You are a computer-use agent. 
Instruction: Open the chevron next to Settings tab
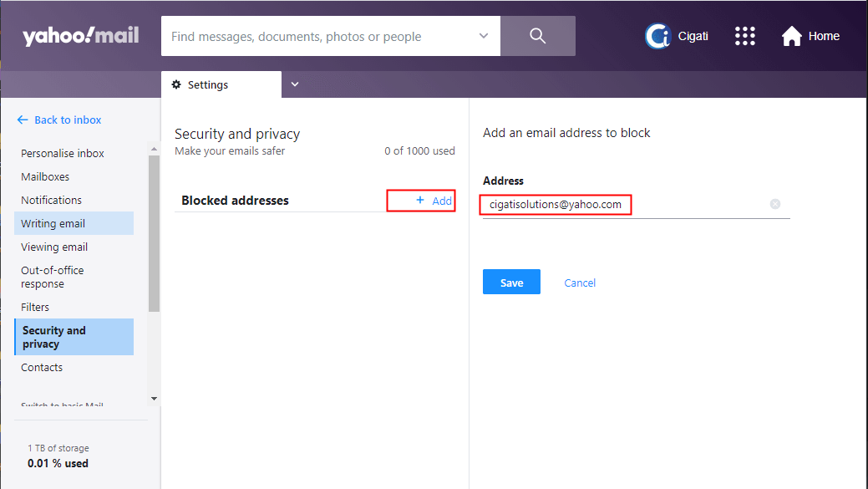coord(295,84)
